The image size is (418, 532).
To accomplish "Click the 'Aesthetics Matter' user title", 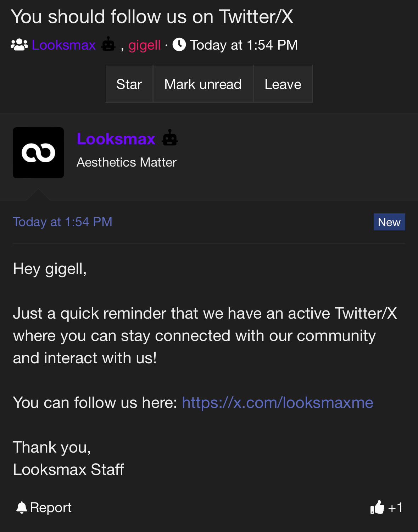I will click(127, 162).
